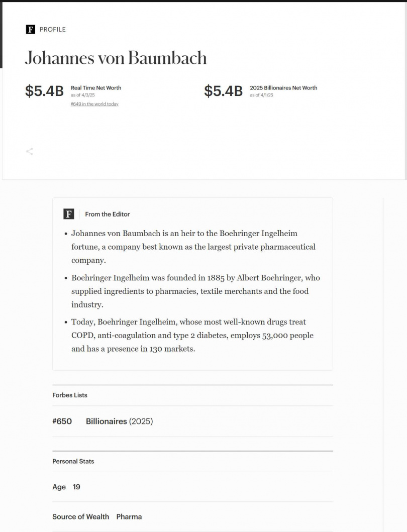The image size is (407, 532).
Task: Click the 2025 Billionaires Net Worth $5.4B figure
Action: point(223,91)
